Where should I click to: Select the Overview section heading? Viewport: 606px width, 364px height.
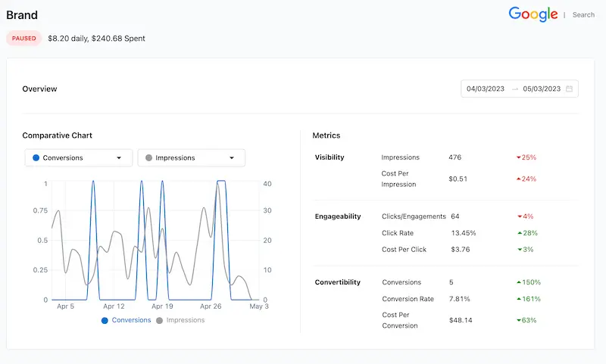click(39, 89)
